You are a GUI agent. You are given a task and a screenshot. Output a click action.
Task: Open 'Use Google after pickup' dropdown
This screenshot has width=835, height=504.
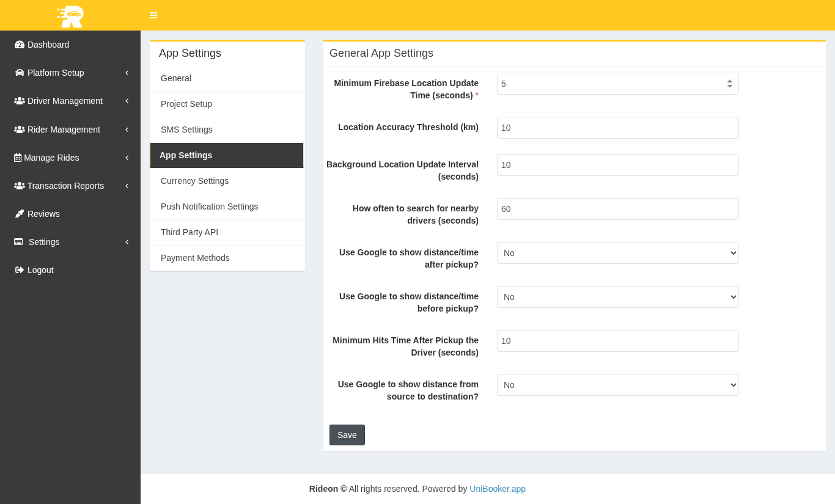pyautogui.click(x=617, y=253)
